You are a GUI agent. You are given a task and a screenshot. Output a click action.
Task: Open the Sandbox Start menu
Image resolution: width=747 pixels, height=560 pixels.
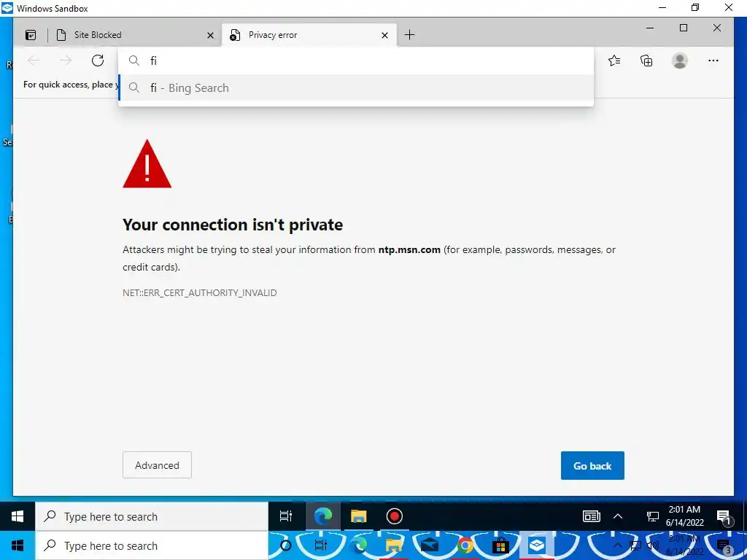(18, 517)
